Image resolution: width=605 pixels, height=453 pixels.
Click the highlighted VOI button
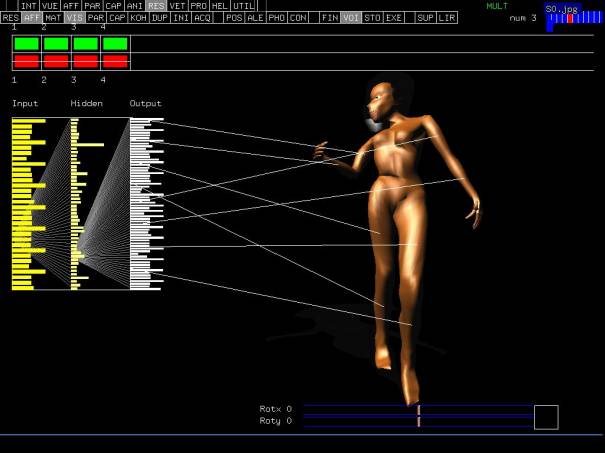pyautogui.click(x=350, y=18)
